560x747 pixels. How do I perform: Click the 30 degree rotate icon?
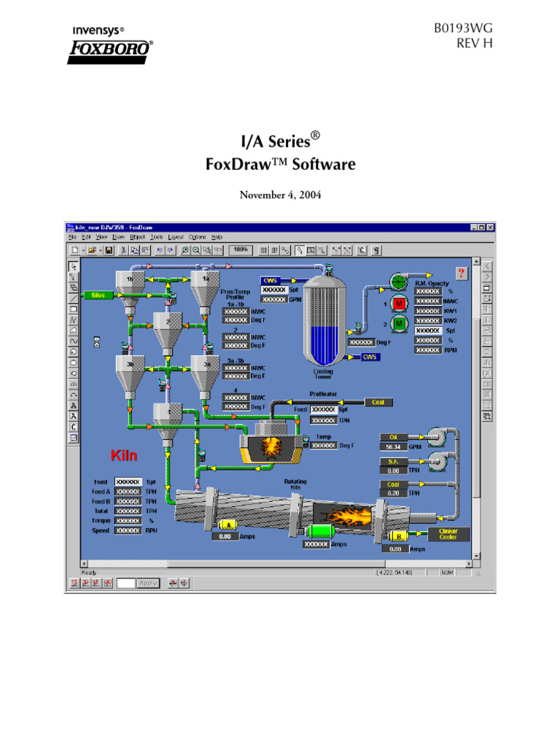tap(85, 583)
